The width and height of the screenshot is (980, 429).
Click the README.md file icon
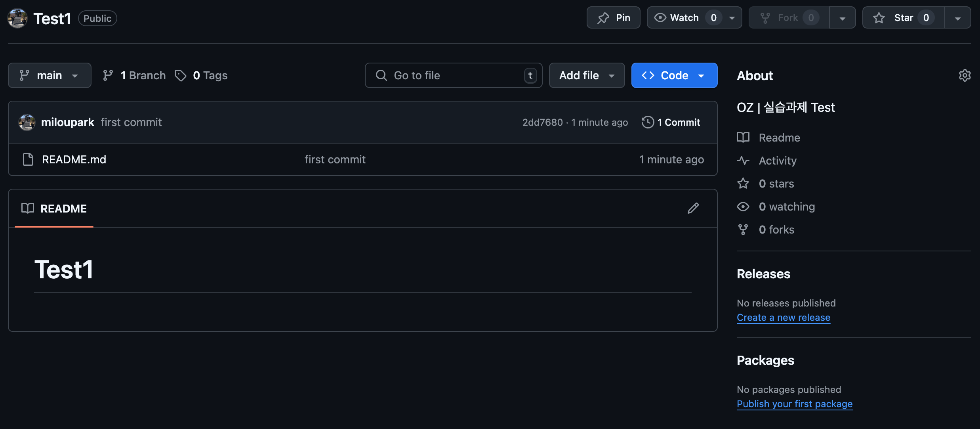click(x=28, y=159)
